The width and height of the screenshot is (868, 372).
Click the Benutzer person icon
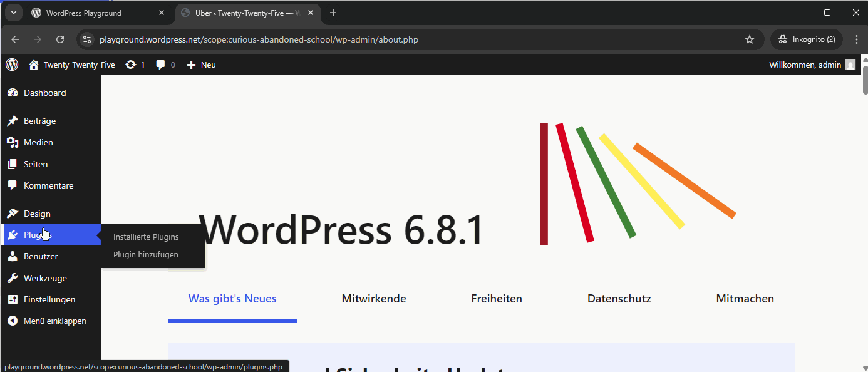point(13,256)
